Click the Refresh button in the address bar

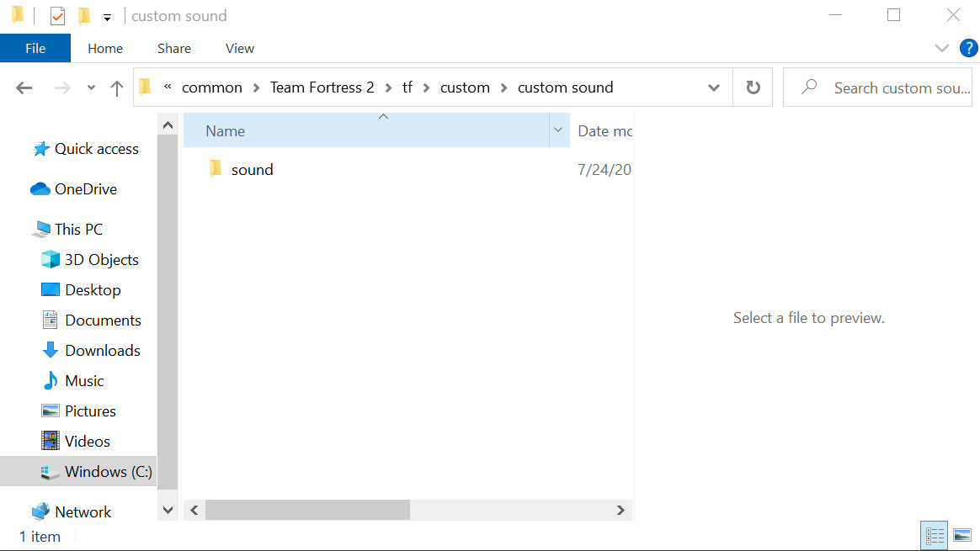click(752, 87)
